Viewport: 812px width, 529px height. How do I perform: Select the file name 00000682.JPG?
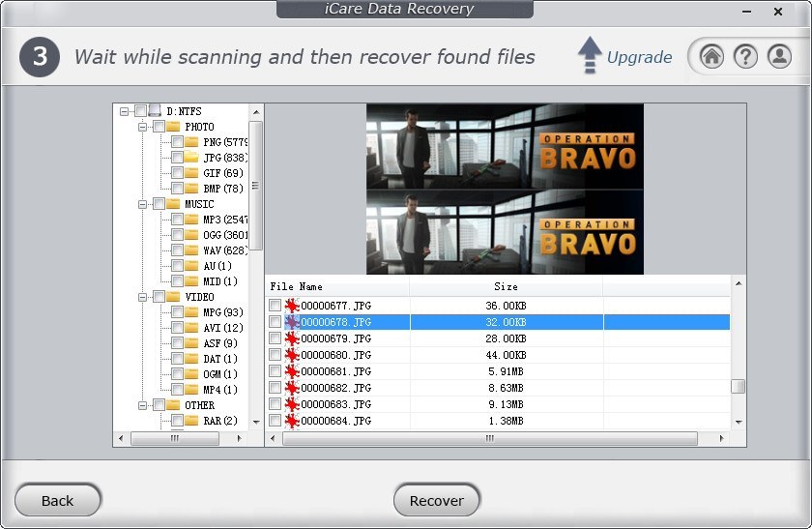pyautogui.click(x=335, y=388)
